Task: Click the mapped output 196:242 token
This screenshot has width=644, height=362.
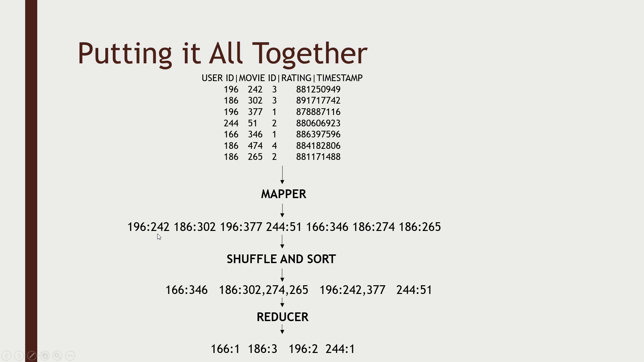Action: [148, 226]
